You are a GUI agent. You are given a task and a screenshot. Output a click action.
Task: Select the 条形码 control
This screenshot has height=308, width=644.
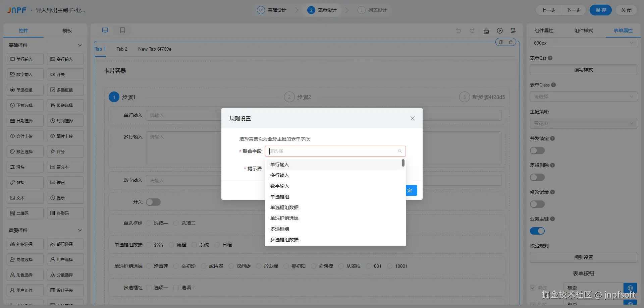tap(65, 213)
